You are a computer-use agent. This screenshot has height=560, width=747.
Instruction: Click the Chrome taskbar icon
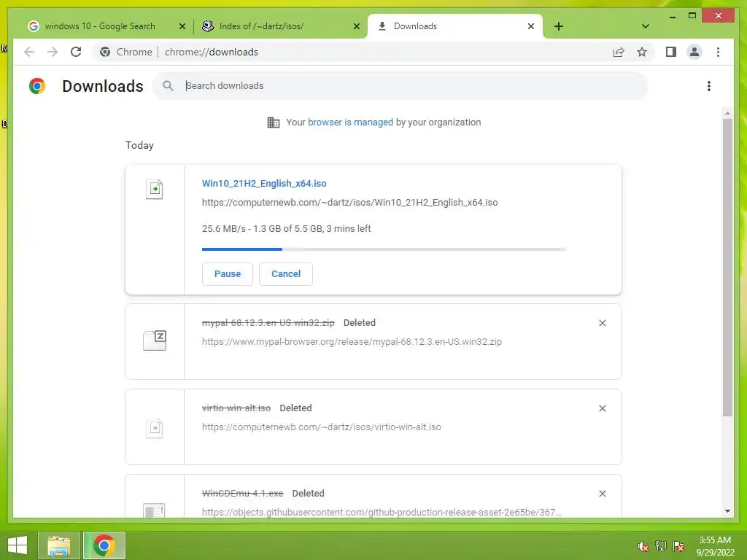click(x=104, y=545)
